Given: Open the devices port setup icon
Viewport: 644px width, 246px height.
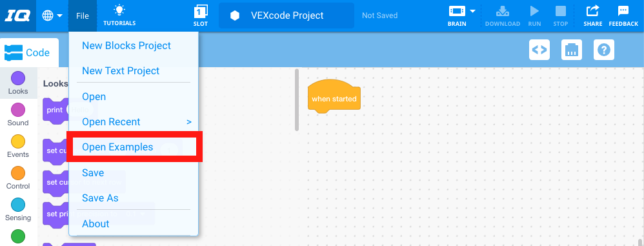Looking at the screenshot, I should pyautogui.click(x=571, y=50).
